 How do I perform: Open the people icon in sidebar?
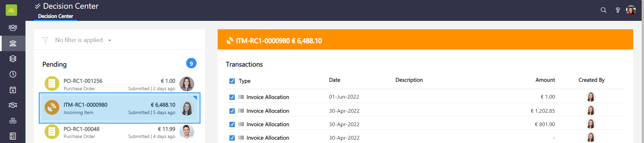coord(13,28)
